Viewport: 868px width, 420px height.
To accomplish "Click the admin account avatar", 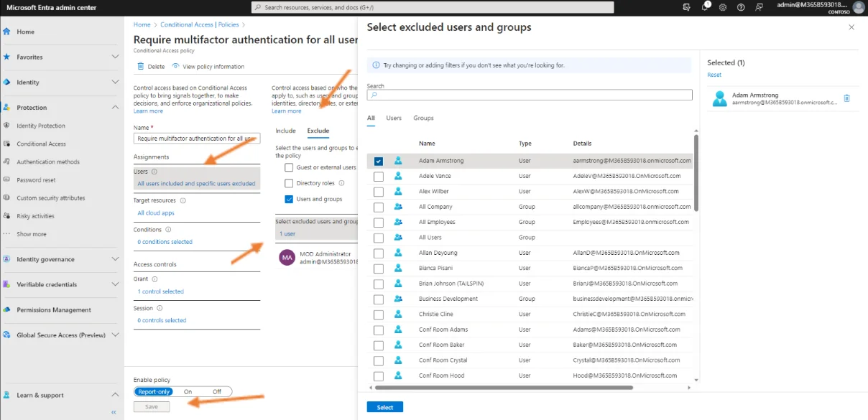I will coord(859,7).
